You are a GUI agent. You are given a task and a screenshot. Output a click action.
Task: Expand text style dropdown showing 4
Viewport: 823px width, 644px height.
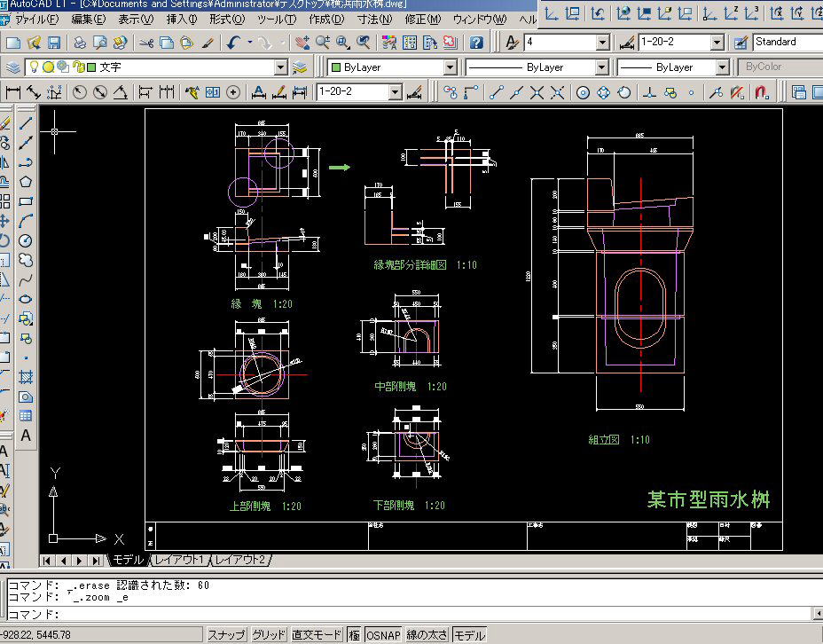[603, 42]
